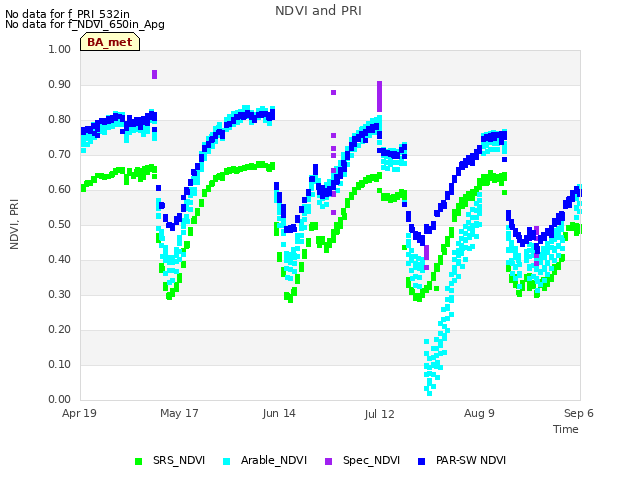Select the Spec_NDVI legend label
Image resolution: width=640 pixels, height=480 pixels.
pyautogui.click(x=371, y=460)
